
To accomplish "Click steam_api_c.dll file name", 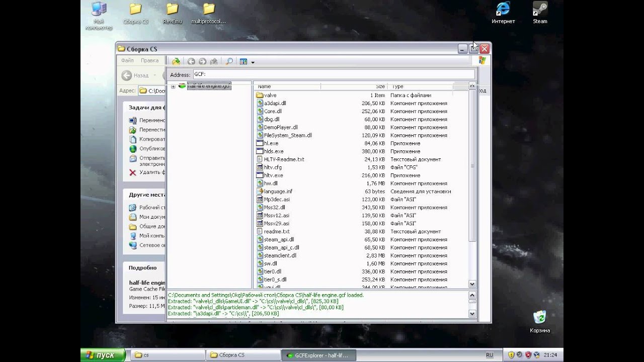I will (x=282, y=247).
